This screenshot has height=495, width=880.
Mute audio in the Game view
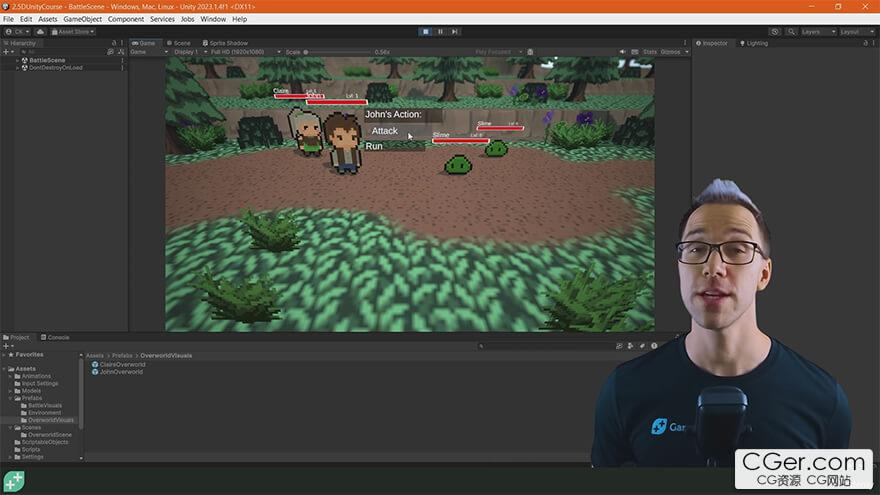[x=622, y=52]
